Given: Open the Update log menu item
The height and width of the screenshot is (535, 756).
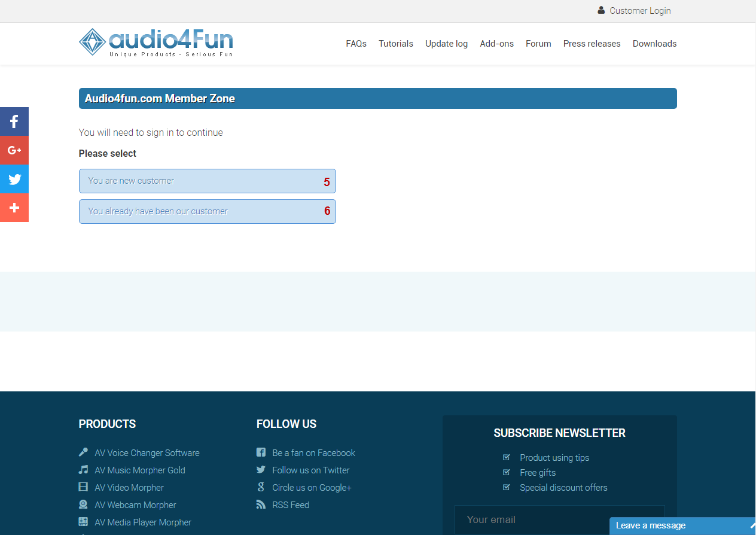Looking at the screenshot, I should (x=446, y=44).
